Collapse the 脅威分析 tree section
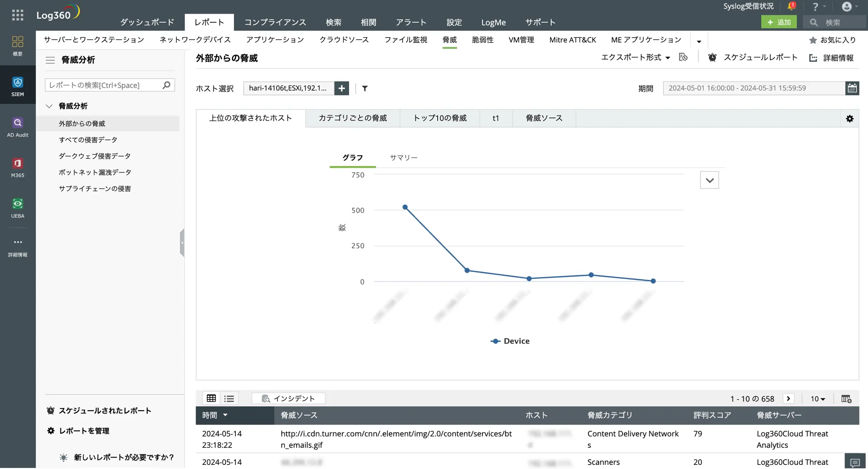Image resolution: width=868 pixels, height=469 pixels. tap(49, 106)
